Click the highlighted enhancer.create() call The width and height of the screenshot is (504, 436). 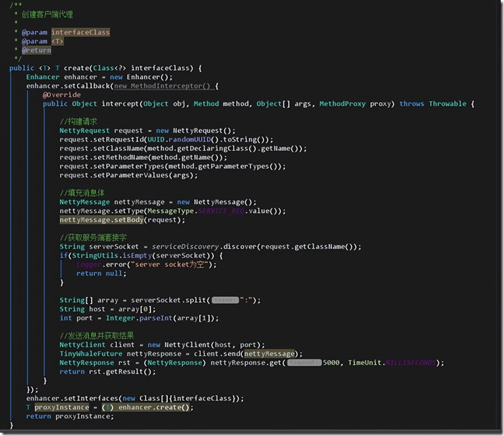(155, 407)
